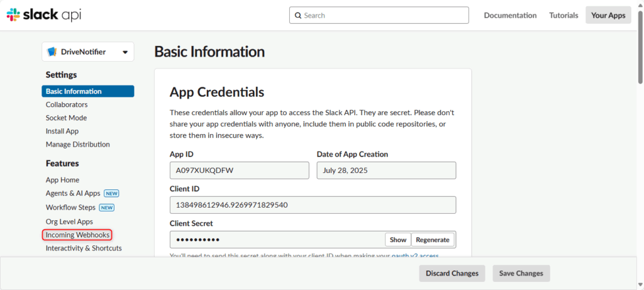Image resolution: width=644 pixels, height=290 pixels.
Task: Open the Documentation page
Action: pyautogui.click(x=510, y=15)
